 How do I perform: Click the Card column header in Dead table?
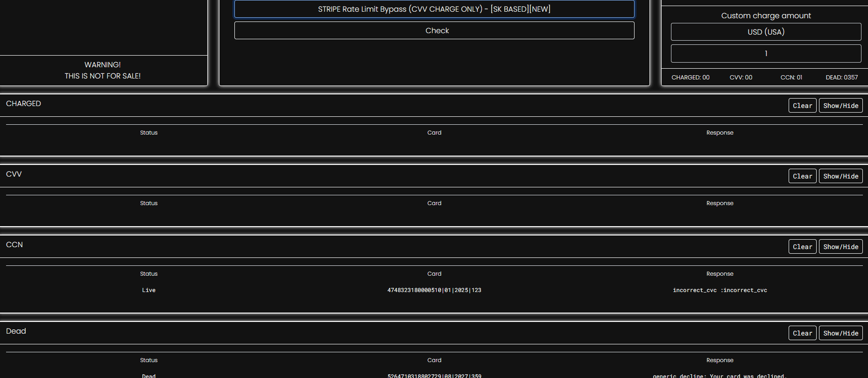[434, 360]
